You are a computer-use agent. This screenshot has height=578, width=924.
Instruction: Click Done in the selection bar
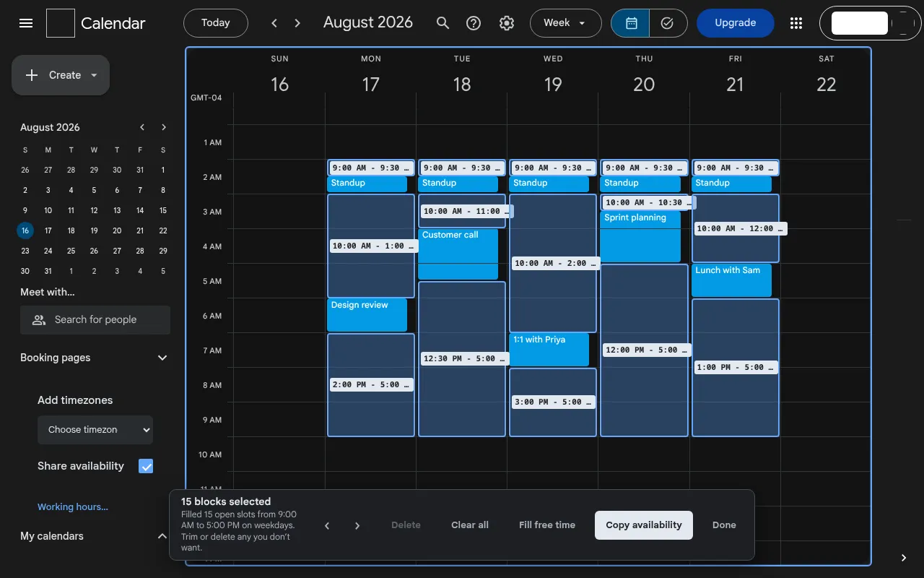click(724, 525)
